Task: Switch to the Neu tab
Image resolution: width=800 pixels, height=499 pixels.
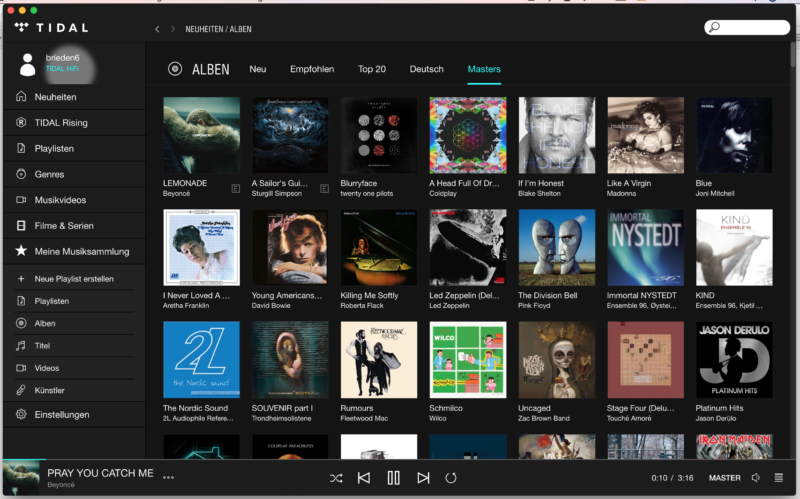Action: click(258, 69)
